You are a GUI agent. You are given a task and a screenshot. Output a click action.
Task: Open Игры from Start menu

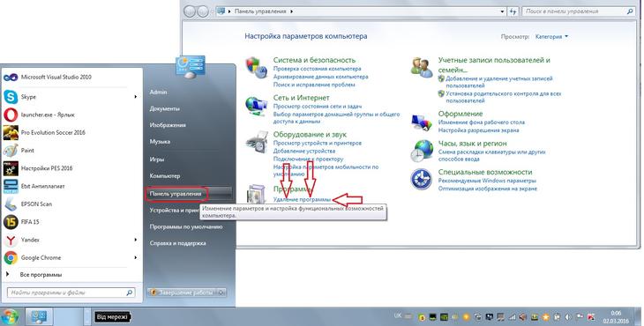coord(157,159)
